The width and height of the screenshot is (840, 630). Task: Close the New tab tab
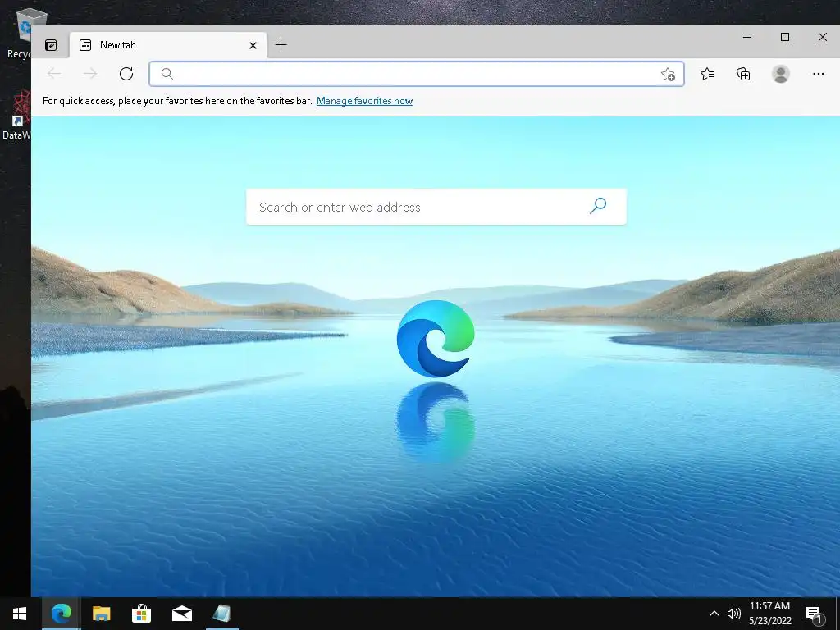(253, 46)
